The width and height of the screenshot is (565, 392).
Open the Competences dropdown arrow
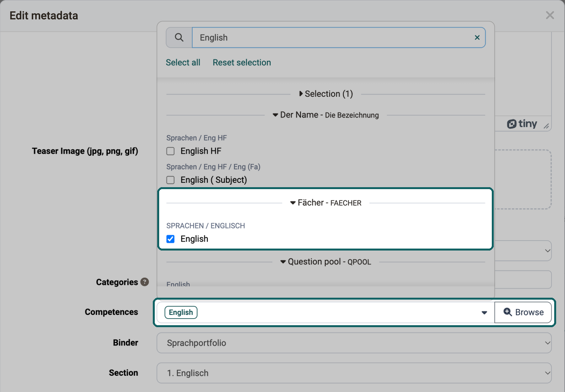(484, 312)
